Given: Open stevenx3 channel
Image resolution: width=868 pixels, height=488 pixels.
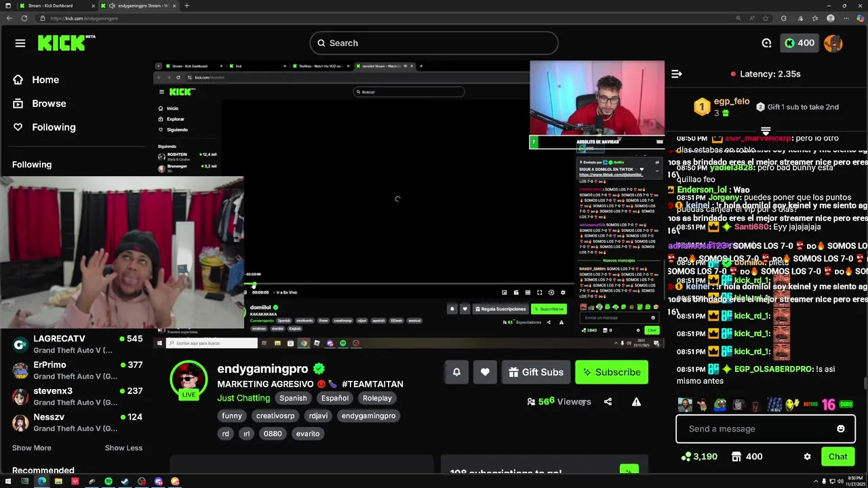Looking at the screenshot, I should point(77,396).
